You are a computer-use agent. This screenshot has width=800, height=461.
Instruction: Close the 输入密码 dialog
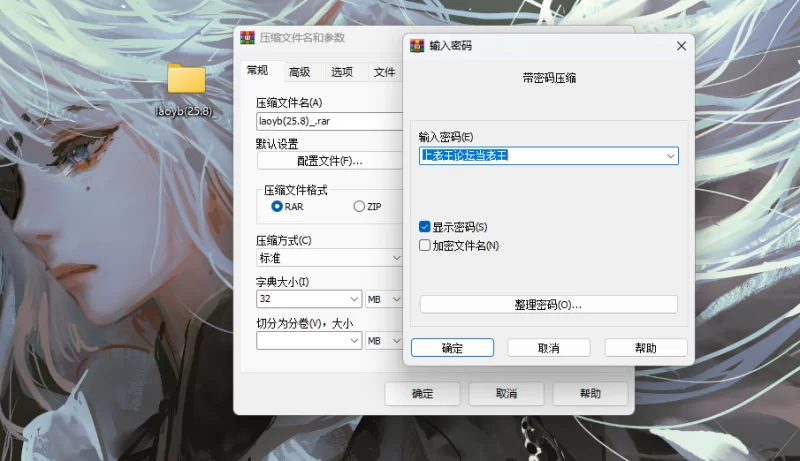tap(681, 46)
